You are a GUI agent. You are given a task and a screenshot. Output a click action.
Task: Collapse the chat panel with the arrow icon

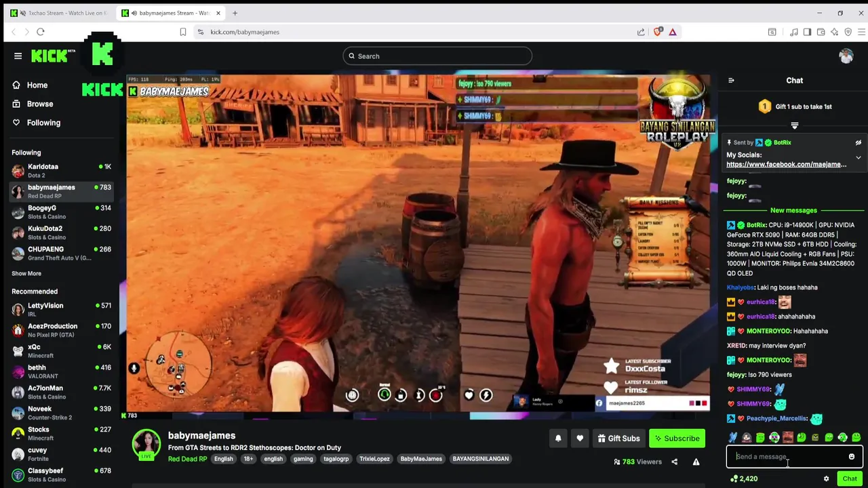[731, 81]
